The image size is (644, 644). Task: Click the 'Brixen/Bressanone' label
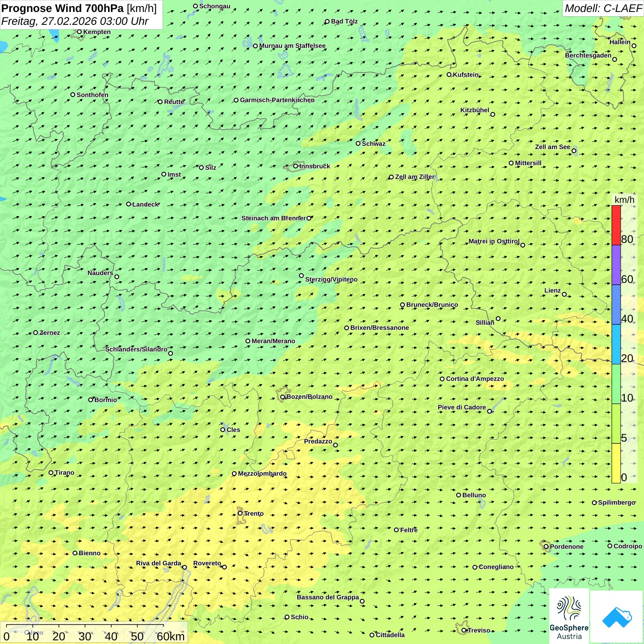point(379,328)
